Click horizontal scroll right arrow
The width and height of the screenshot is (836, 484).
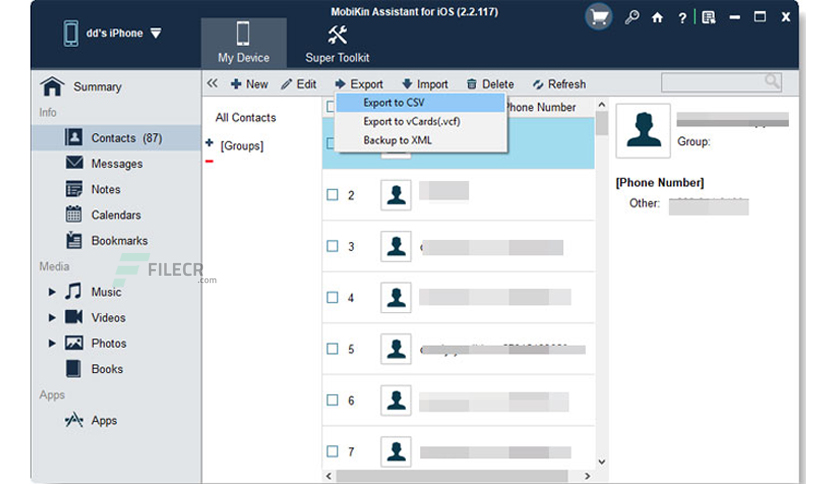point(588,475)
